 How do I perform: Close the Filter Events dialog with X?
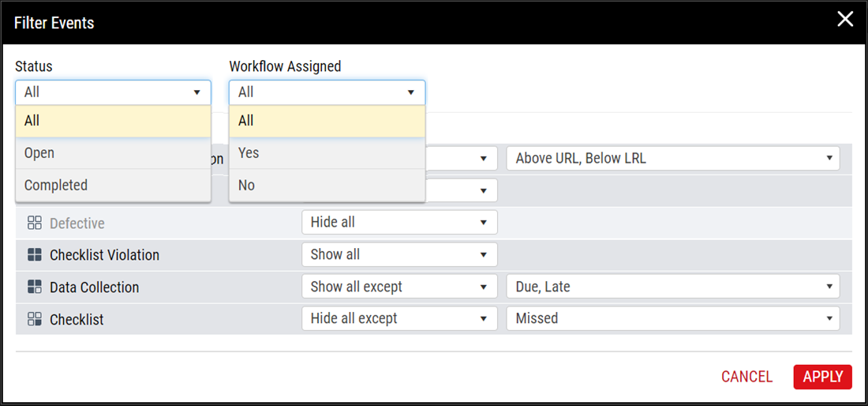pyautogui.click(x=845, y=20)
